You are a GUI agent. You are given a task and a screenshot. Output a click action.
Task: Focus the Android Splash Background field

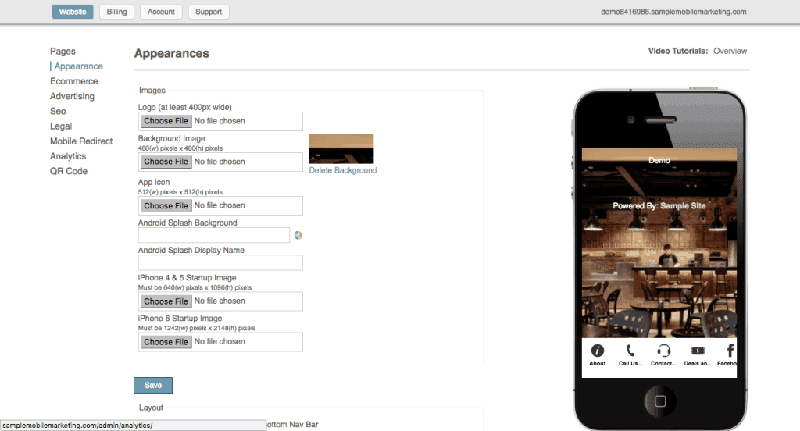pos(214,235)
